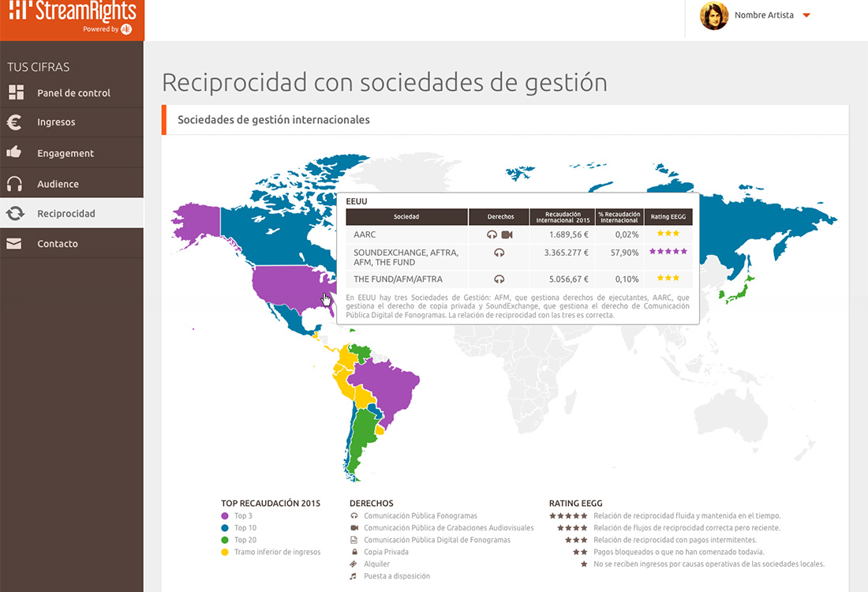The height and width of the screenshot is (592, 868).
Task: Click the thumbs-up Engagement icon
Action: coord(14,152)
